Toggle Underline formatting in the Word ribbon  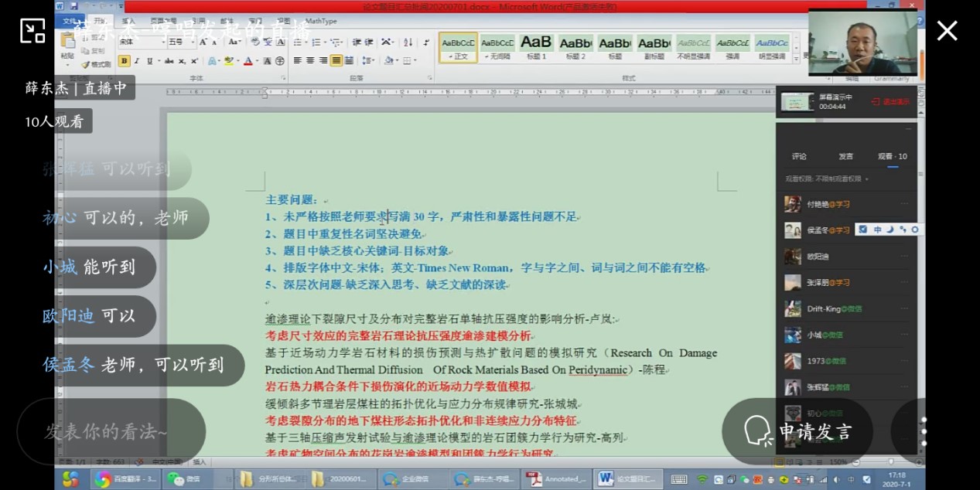(150, 61)
